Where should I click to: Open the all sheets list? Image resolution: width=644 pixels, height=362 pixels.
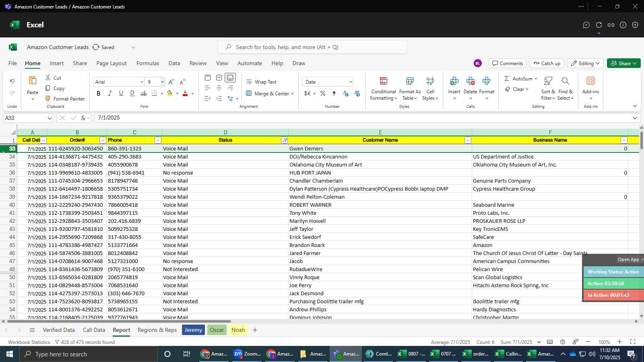[x=32, y=330]
